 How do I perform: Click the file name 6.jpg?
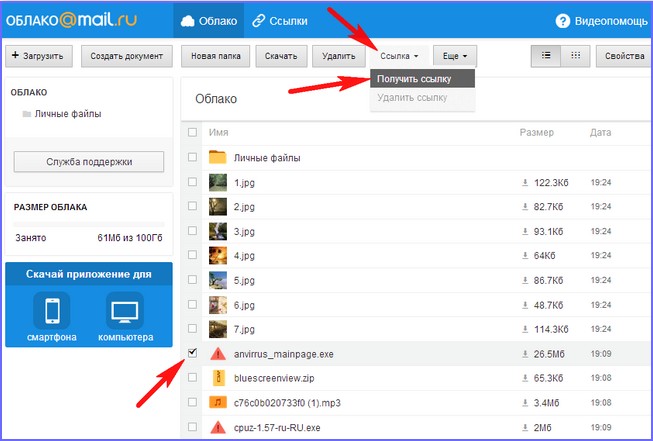pos(244,305)
